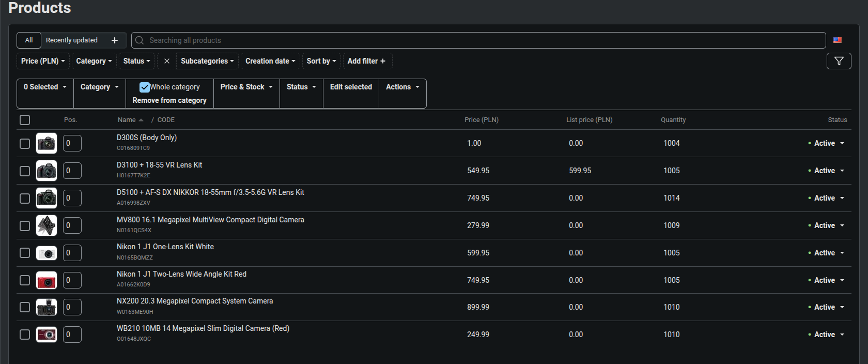Click the plus icon next to Recently updated
The height and width of the screenshot is (364, 868).
[x=115, y=40]
